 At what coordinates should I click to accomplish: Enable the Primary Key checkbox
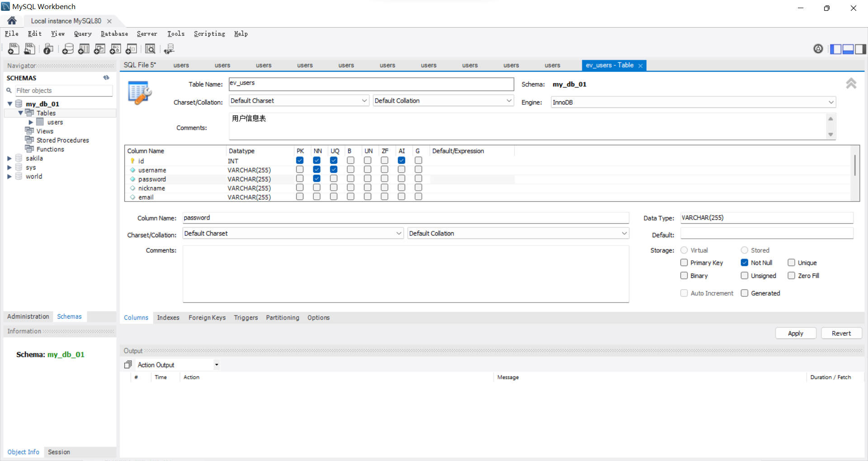pos(684,263)
